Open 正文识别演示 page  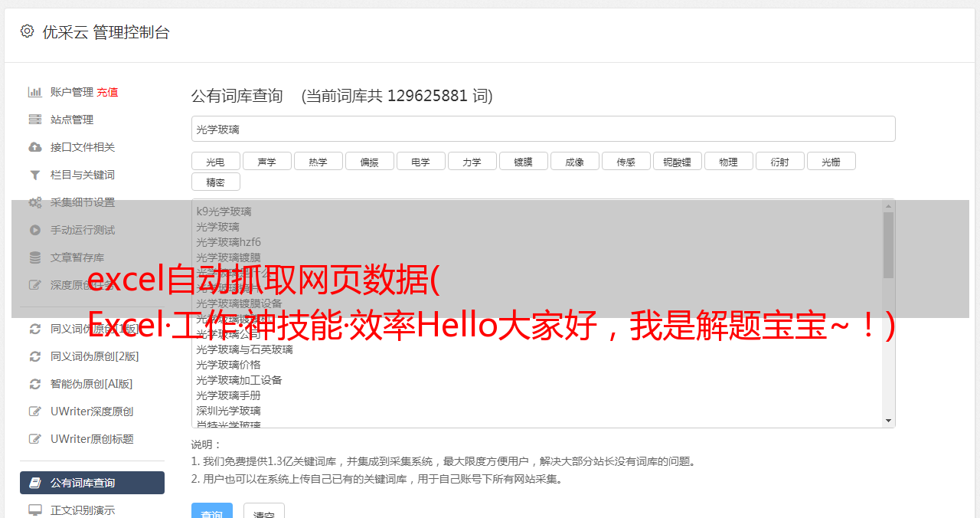point(83,510)
